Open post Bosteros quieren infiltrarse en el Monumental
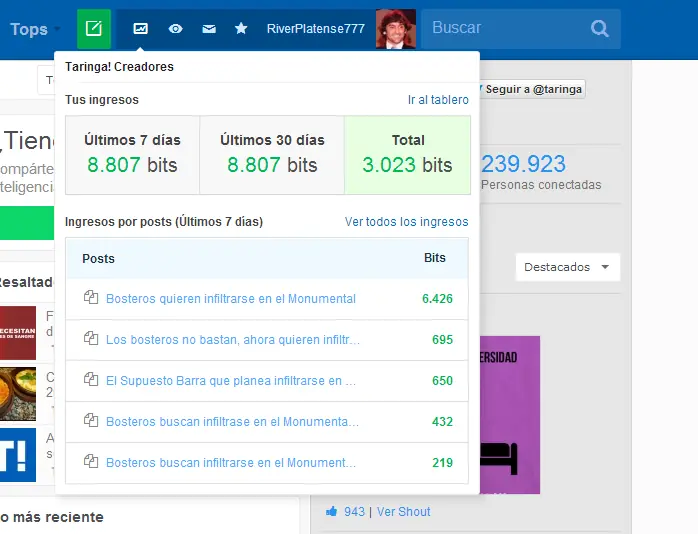The image size is (698, 534). [231, 299]
